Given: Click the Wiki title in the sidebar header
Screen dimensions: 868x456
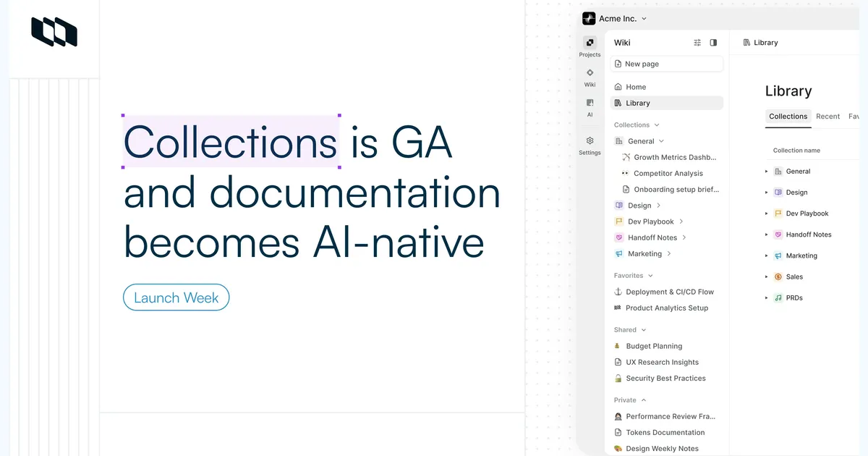Looking at the screenshot, I should pyautogui.click(x=622, y=43).
